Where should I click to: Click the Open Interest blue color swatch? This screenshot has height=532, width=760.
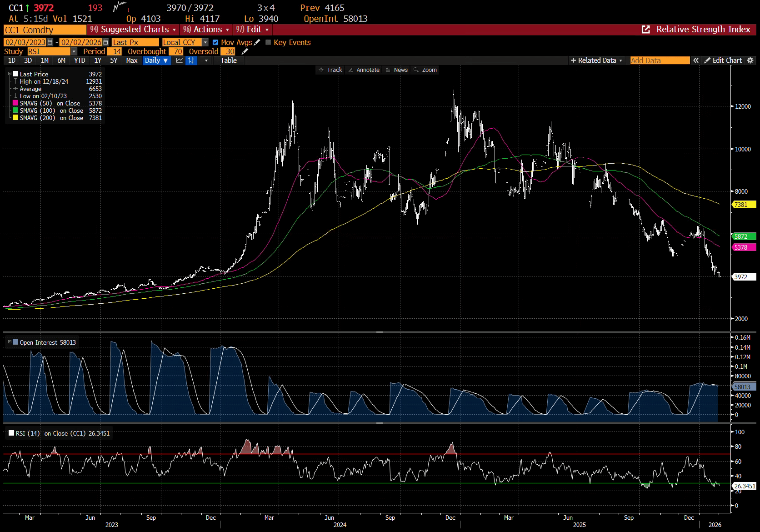(15, 342)
